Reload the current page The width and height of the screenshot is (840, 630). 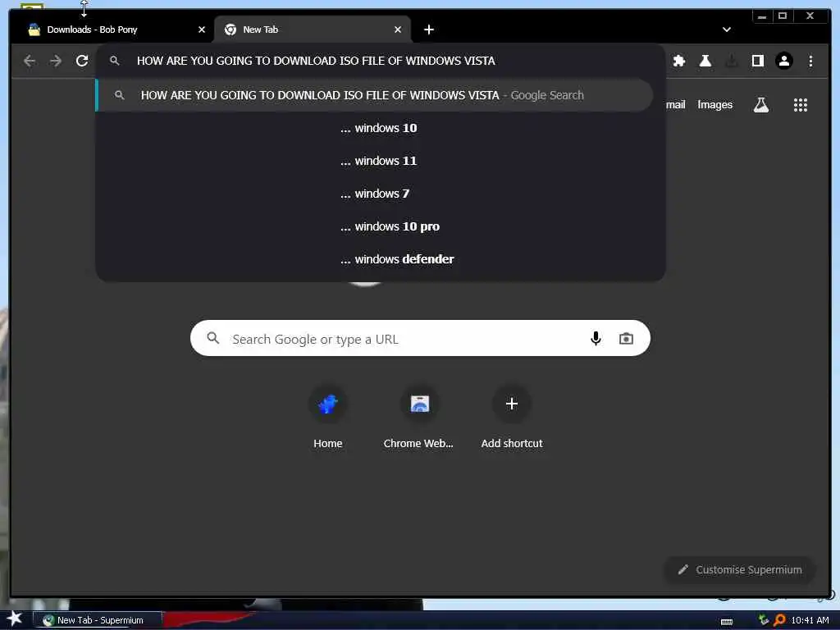tap(82, 61)
